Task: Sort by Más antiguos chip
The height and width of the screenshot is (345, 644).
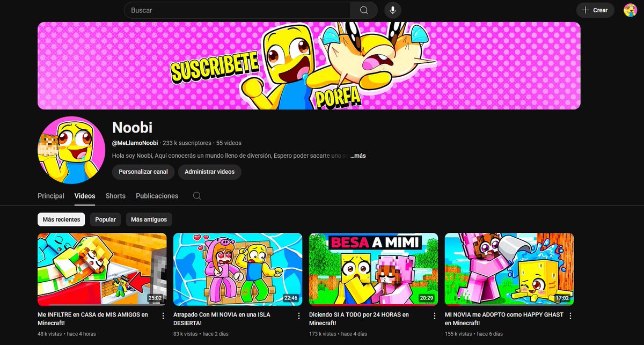Action: point(149,219)
